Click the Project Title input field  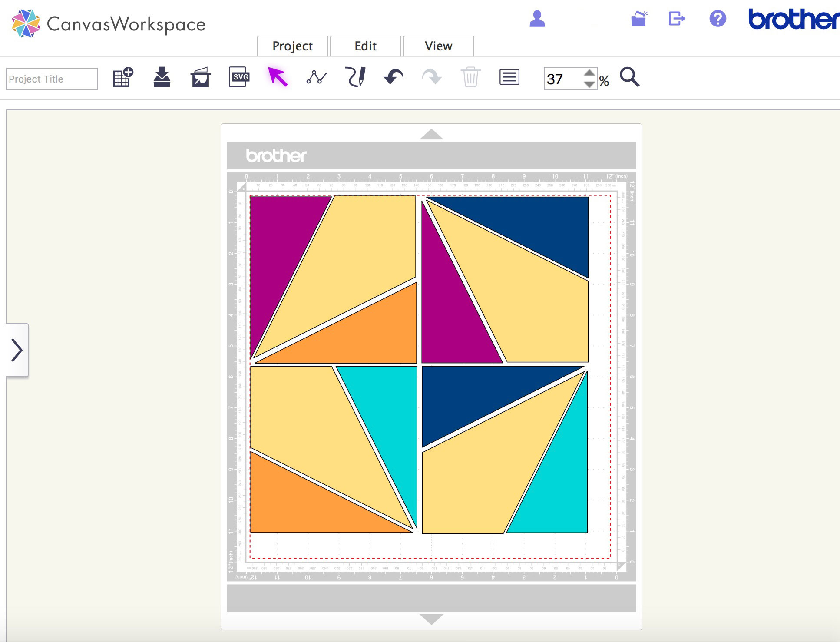click(x=52, y=79)
